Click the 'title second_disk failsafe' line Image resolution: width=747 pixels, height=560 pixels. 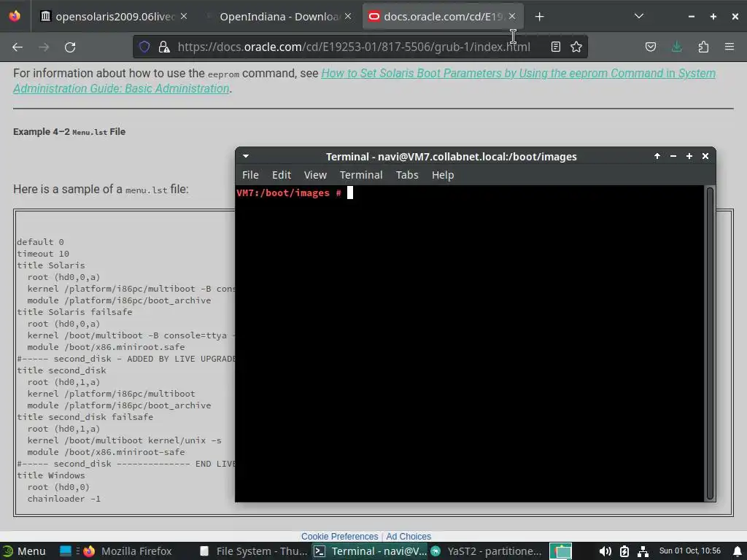(85, 416)
